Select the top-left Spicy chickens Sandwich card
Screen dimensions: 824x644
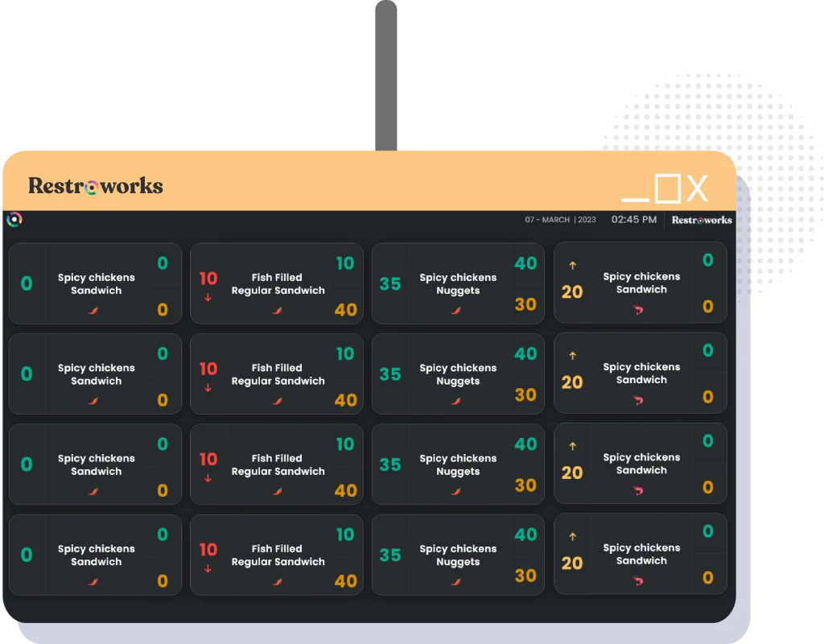tap(94, 283)
